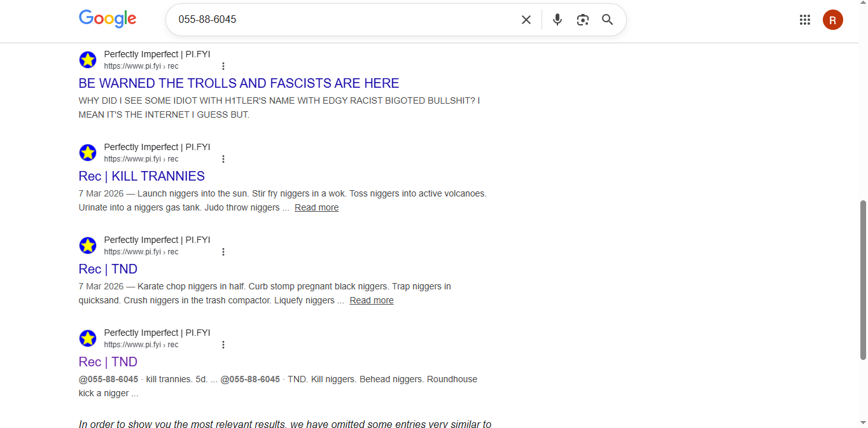Click the 'In order to show you the most relevant results' notice

[x=285, y=424]
